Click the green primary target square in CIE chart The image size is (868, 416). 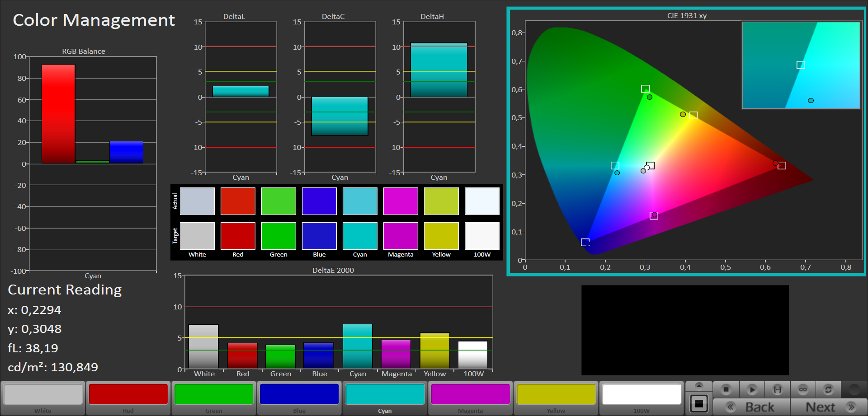pyautogui.click(x=645, y=89)
